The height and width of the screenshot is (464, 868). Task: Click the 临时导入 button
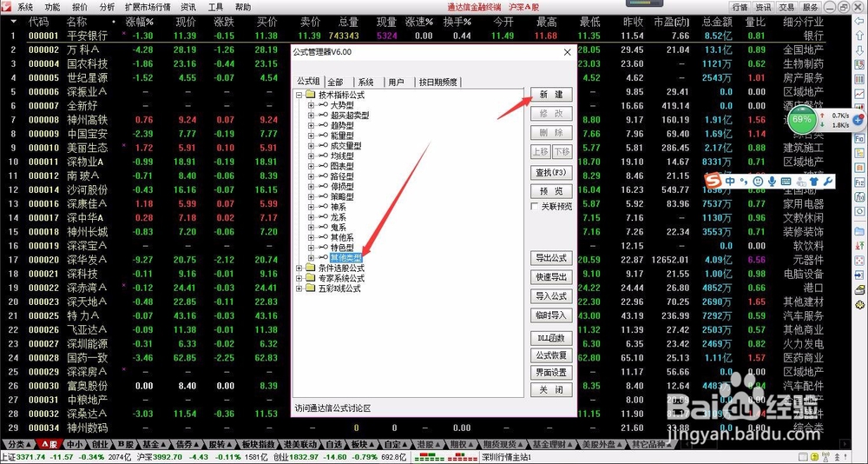(551, 315)
